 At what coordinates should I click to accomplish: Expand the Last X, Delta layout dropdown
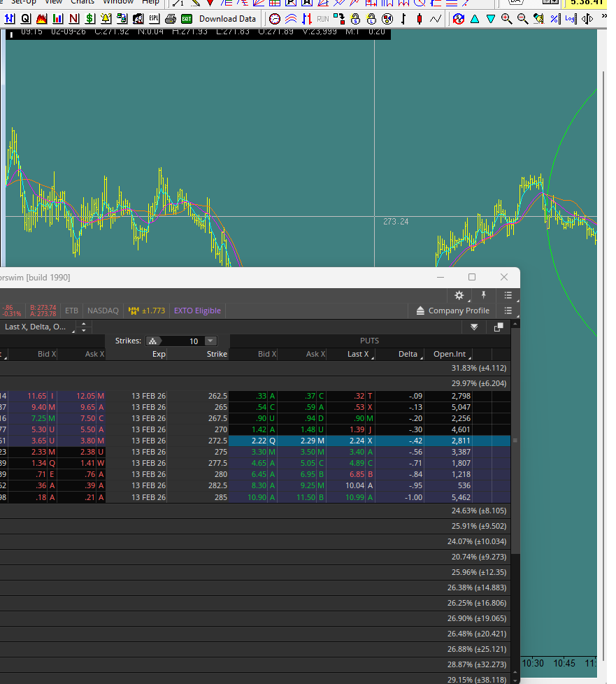(84, 327)
